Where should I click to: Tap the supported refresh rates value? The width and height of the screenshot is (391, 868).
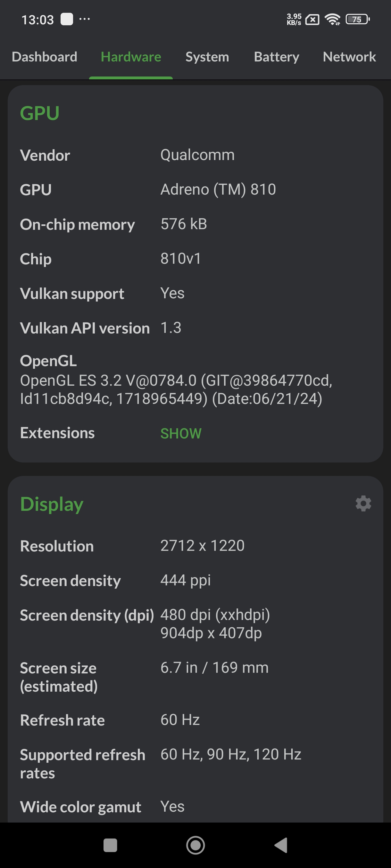[x=231, y=754]
